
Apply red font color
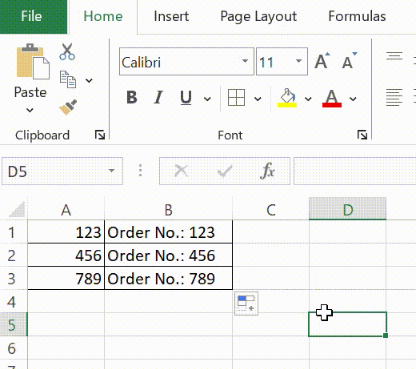[332, 98]
